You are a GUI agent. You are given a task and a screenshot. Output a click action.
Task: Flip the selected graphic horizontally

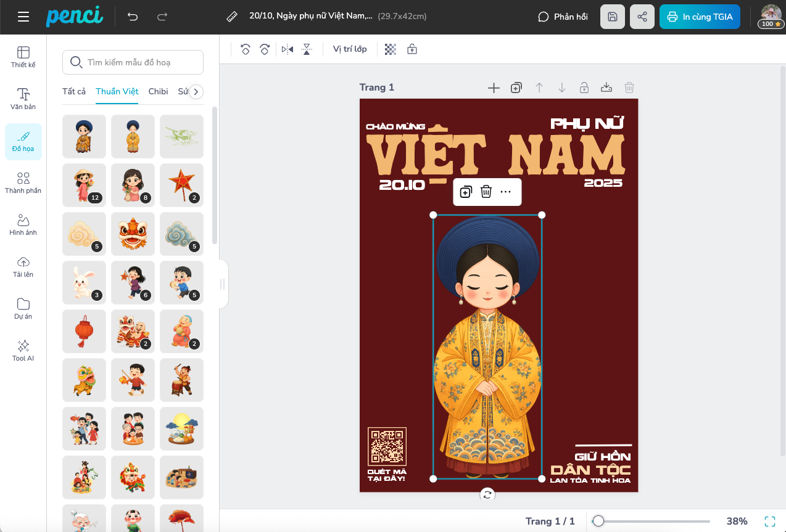pyautogui.click(x=287, y=49)
